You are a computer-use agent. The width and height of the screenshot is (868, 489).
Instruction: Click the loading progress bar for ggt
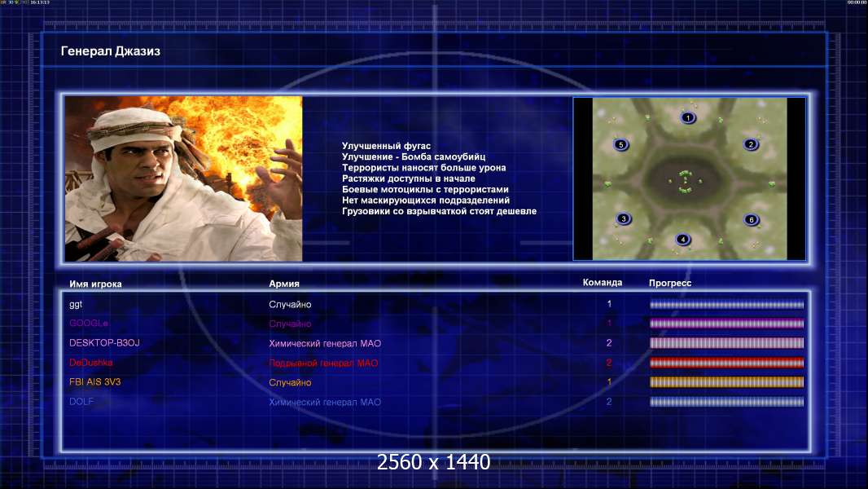coord(726,304)
